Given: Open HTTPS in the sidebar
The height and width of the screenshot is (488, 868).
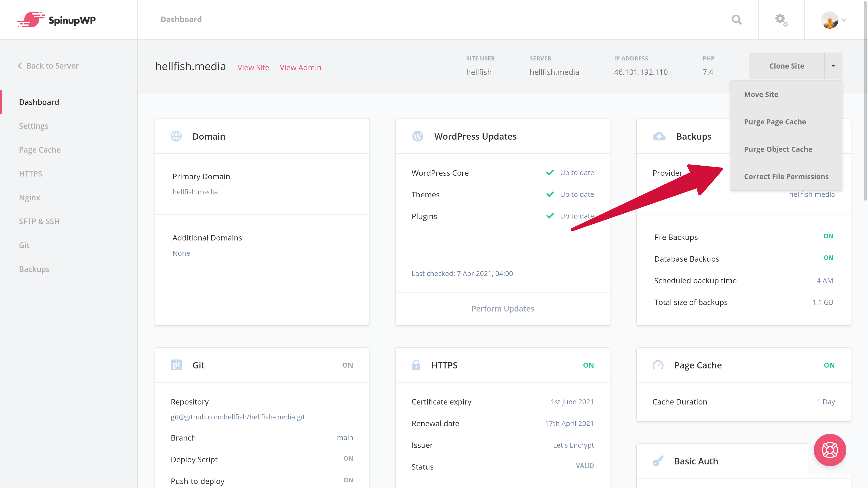Looking at the screenshot, I should (x=30, y=174).
